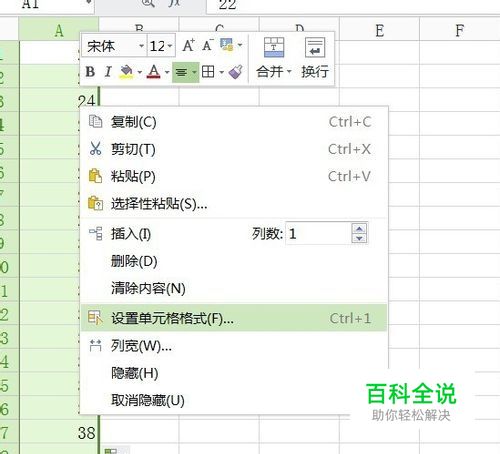Open 设置单元格格式(F)... format cells

234,318
